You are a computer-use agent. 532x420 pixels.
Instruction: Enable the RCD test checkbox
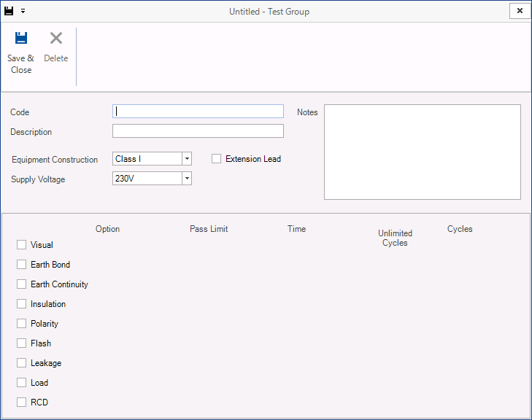[21, 402]
